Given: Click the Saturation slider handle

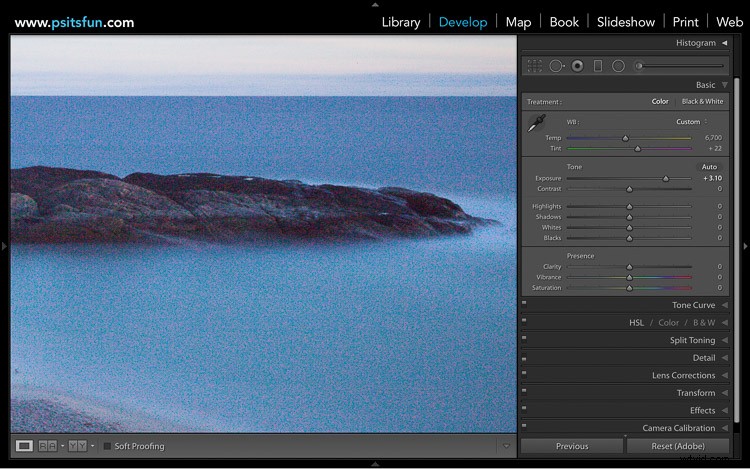Looking at the screenshot, I should tap(629, 288).
